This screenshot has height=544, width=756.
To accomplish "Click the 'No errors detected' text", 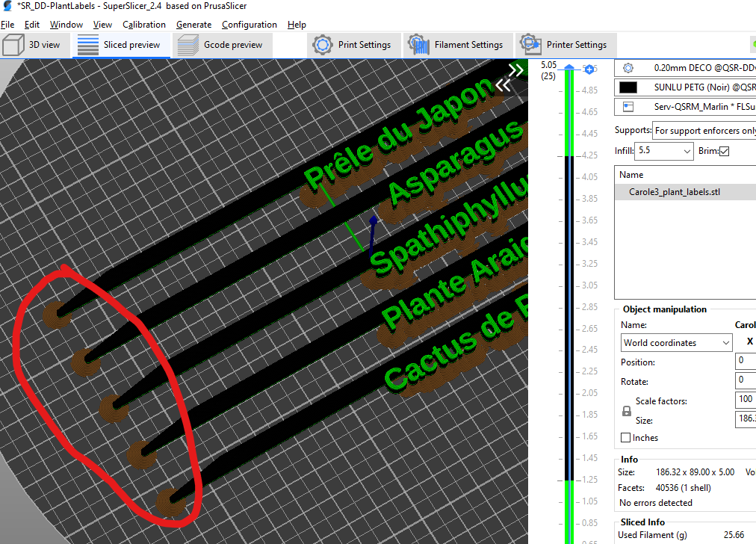I will [656, 503].
